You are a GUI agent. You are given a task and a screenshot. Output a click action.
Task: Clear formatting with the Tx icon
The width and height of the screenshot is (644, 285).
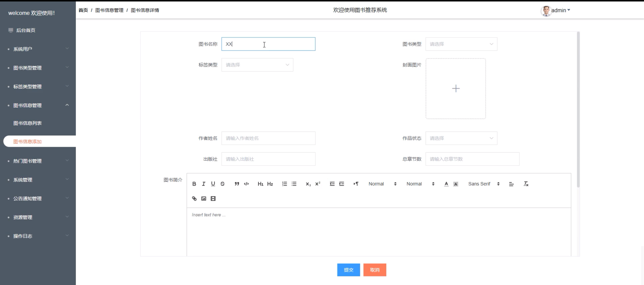click(x=526, y=184)
